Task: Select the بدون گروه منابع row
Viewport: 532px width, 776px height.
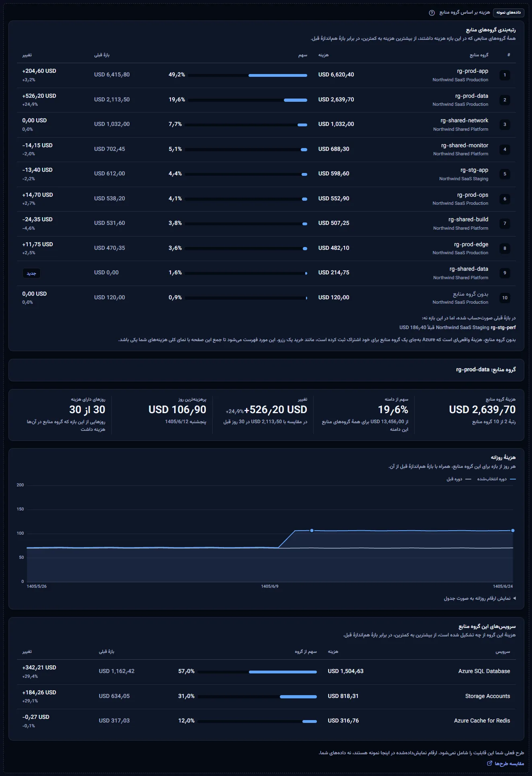Action: [266, 298]
